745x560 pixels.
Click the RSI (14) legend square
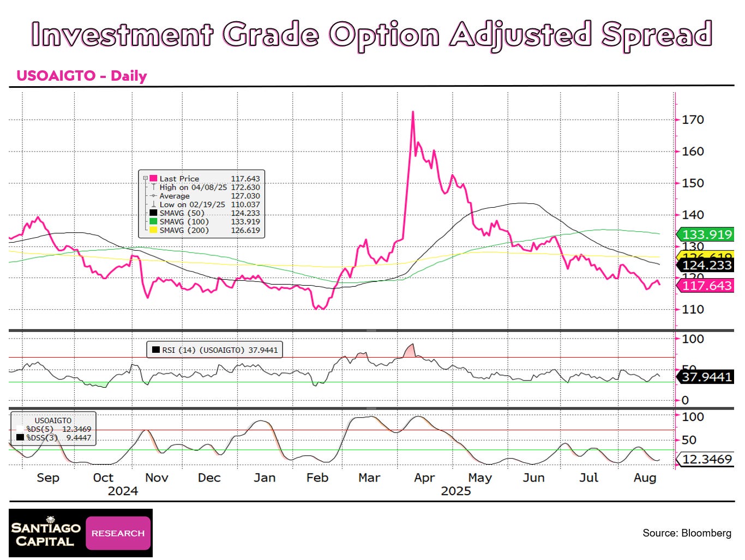[155, 350]
